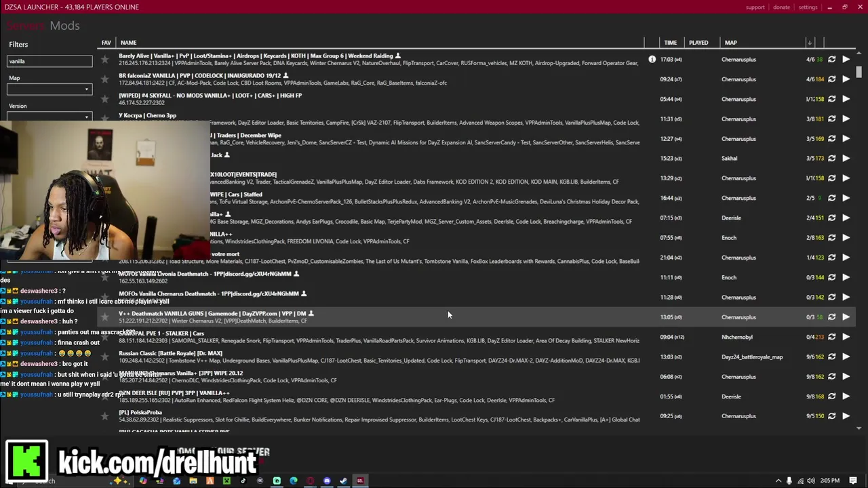
Task: Play the V++ Deathmatch VANILLA GUNS server
Action: [x=846, y=317]
